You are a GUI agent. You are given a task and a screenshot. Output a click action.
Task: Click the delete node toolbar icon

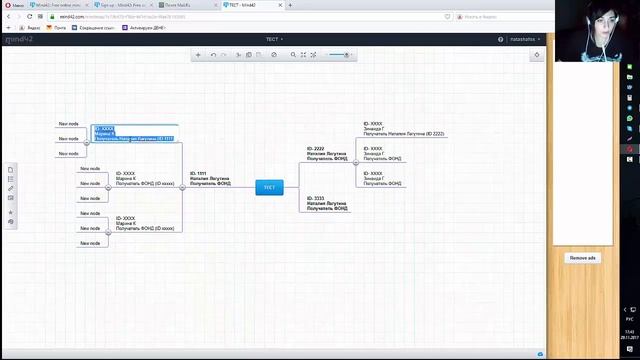point(274,55)
